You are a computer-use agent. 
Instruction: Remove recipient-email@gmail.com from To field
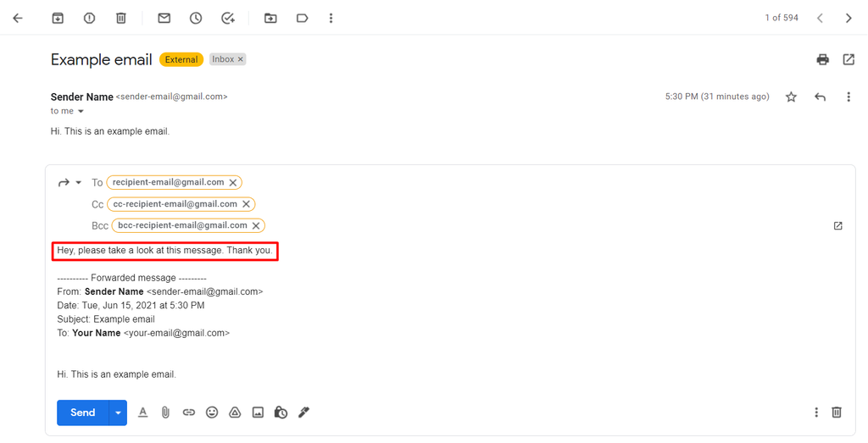pos(233,182)
